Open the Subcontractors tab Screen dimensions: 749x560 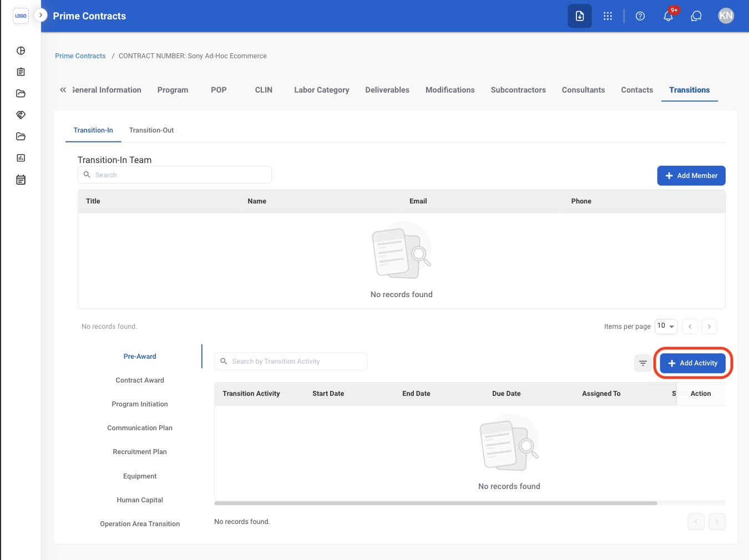(x=518, y=90)
